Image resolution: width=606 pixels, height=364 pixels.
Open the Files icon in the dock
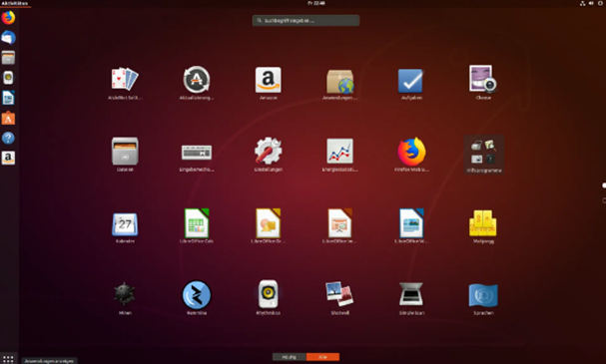(x=8, y=58)
